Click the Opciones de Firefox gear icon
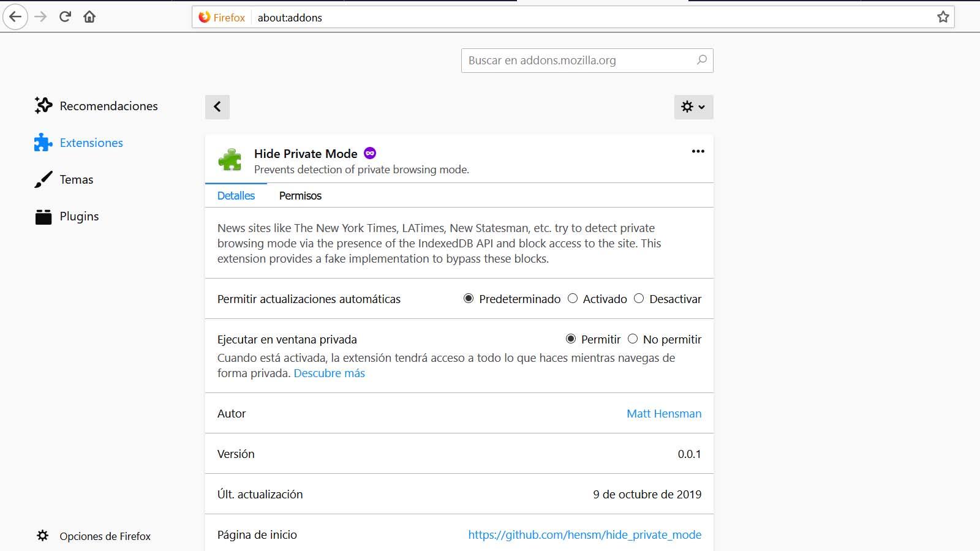The image size is (980, 551). tap(43, 536)
